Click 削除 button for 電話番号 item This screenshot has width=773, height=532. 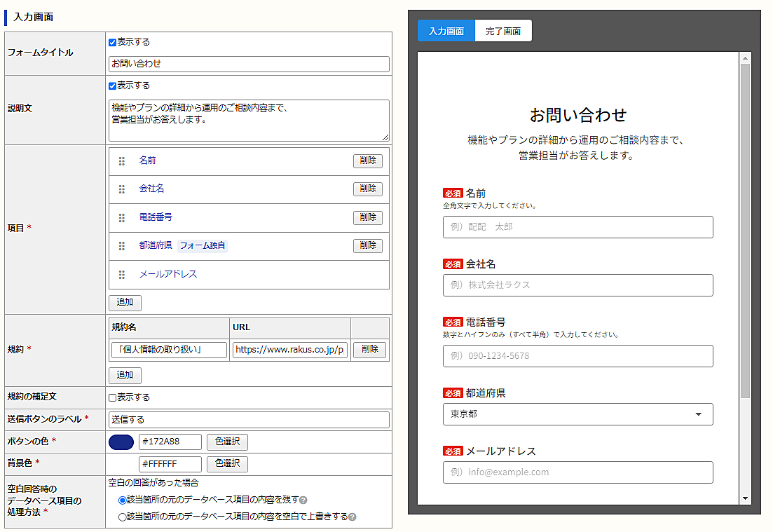click(x=368, y=217)
